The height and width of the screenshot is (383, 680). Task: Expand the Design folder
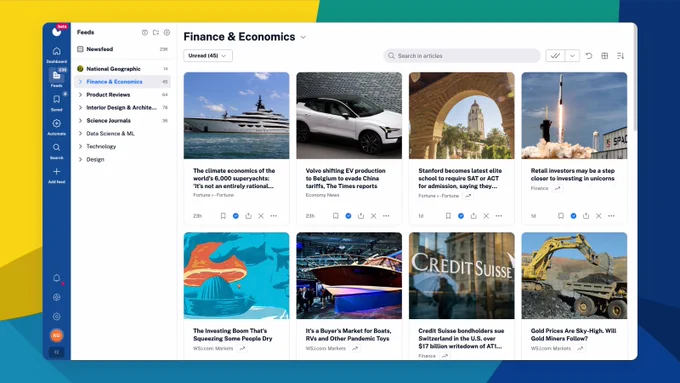80,160
